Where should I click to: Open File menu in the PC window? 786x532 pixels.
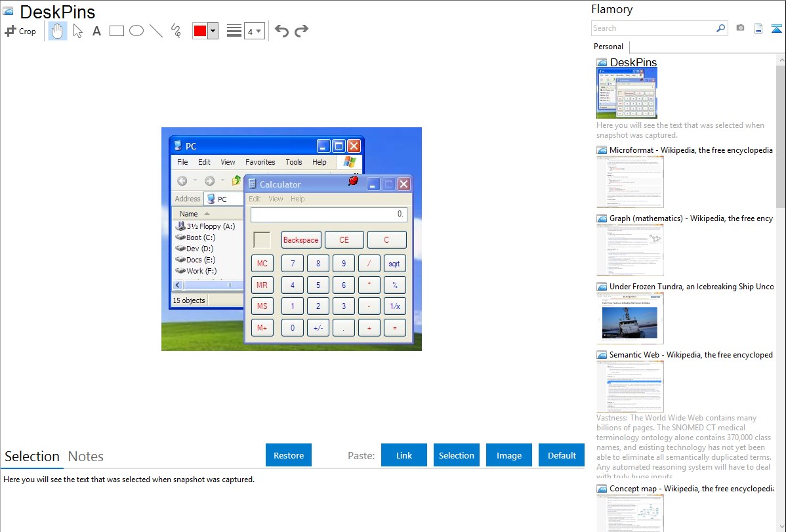click(x=182, y=162)
